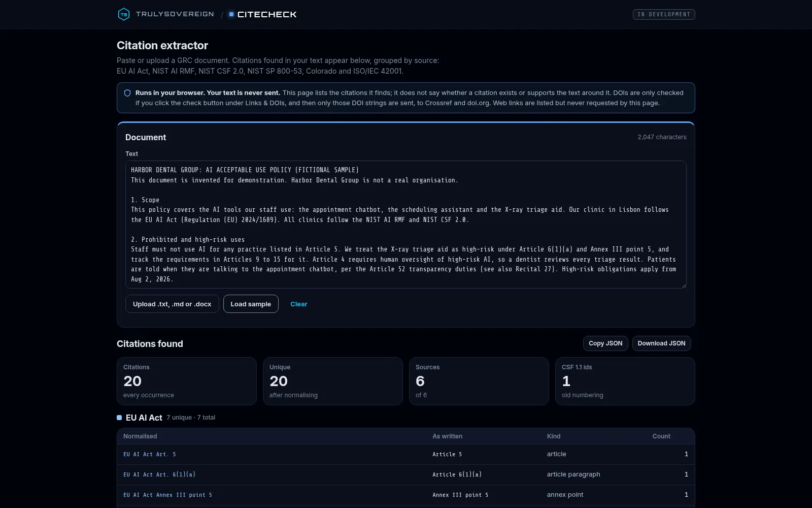The image size is (812, 508).
Task: Select normalised cell EU AI Act Art. 5
Action: tap(150, 454)
